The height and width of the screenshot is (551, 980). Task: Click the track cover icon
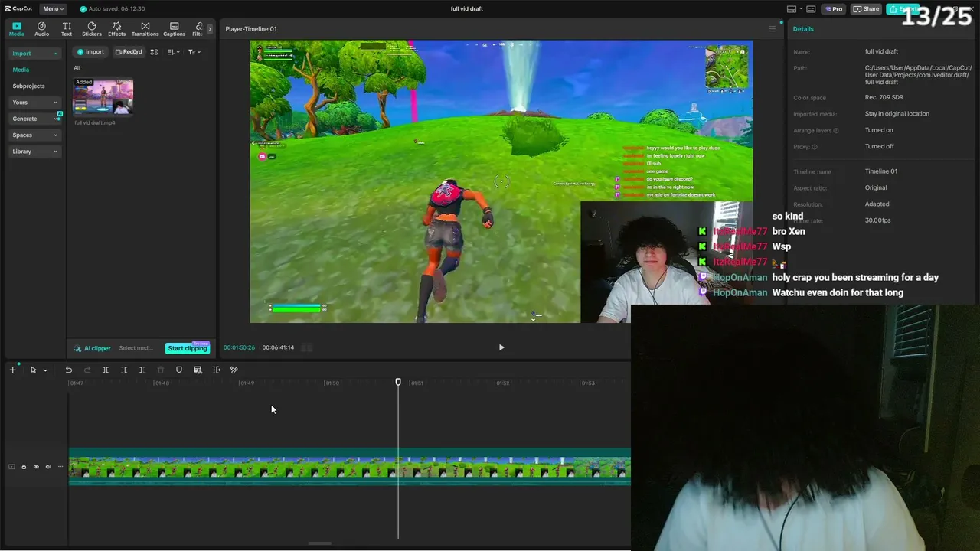(x=11, y=467)
